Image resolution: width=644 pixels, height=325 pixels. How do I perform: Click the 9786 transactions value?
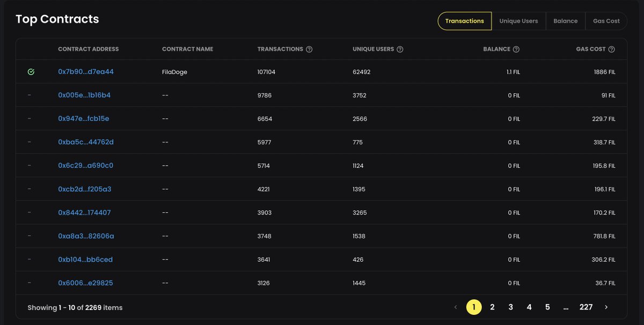[x=265, y=95]
